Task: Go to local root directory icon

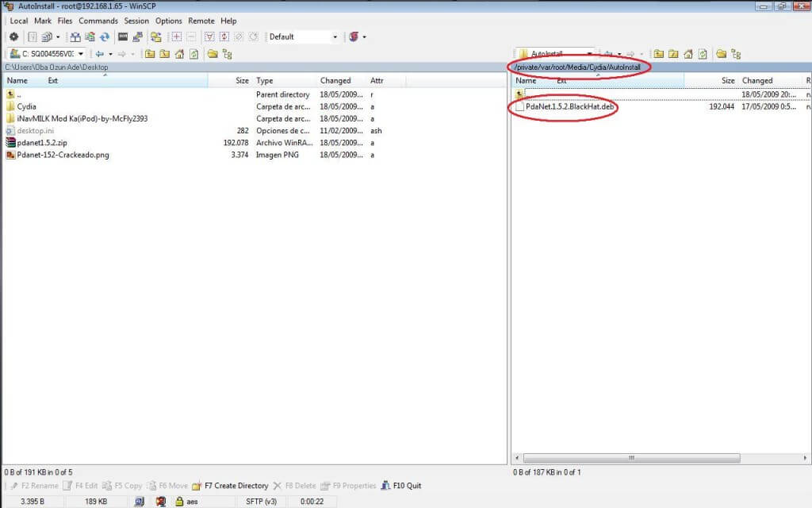Action: [165, 54]
